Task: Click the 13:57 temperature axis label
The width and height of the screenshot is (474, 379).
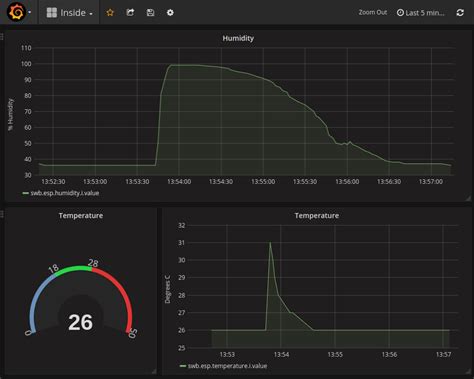Action: (x=443, y=354)
